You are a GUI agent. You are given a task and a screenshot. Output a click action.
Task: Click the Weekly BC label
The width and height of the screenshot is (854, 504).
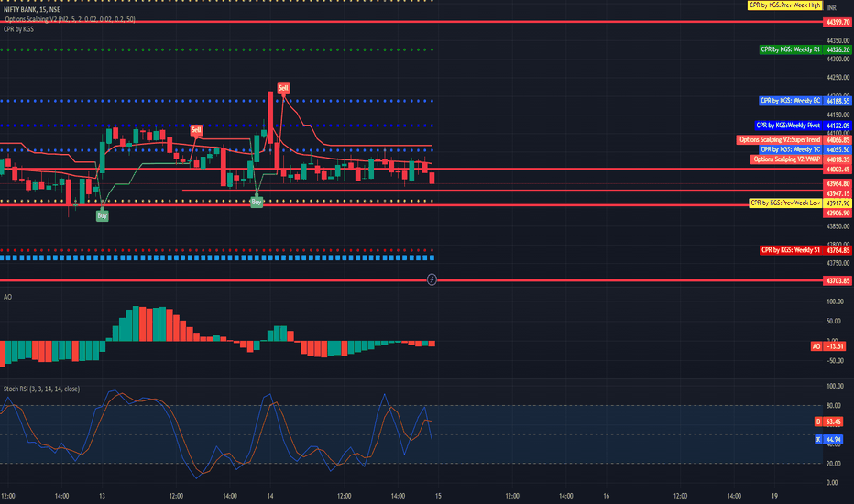pyautogui.click(x=790, y=101)
